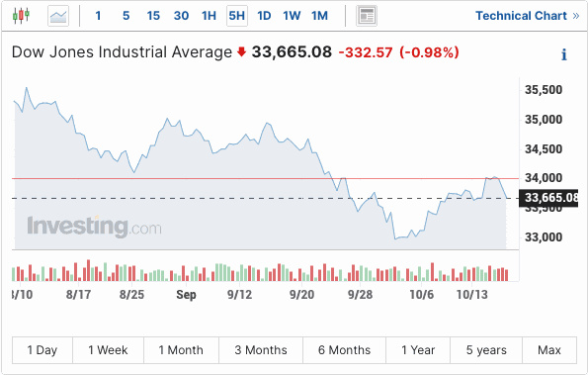Click the 33,665.08 price in header
The height and width of the screenshot is (375, 588).
[x=292, y=52]
